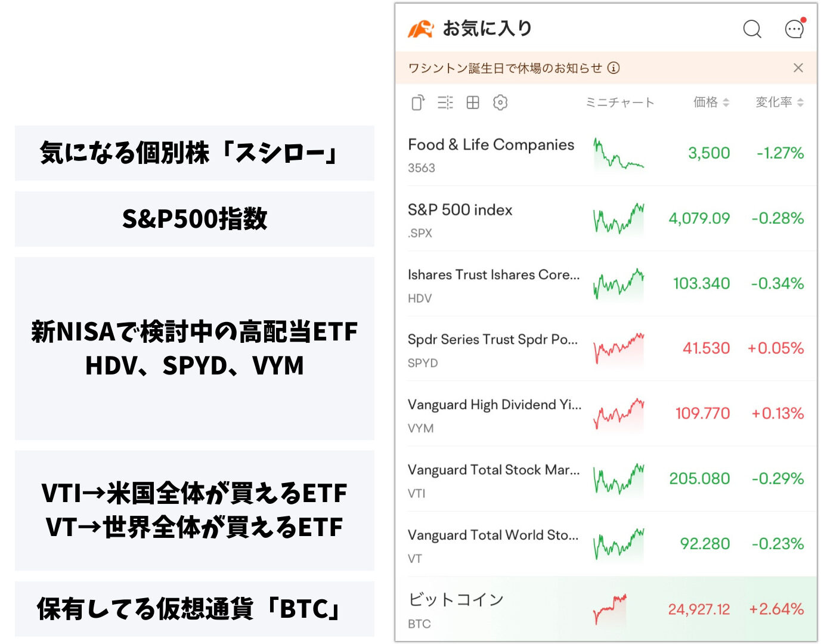Select Vanguard Total Stock Market VTI row
Image resolution: width=830 pixels, height=644 pixels.
pos(606,479)
